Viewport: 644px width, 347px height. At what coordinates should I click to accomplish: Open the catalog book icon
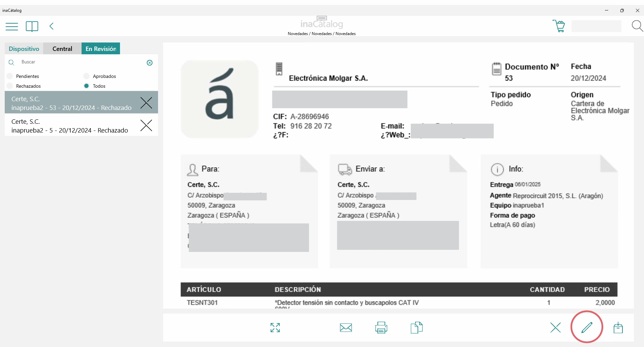tap(32, 26)
